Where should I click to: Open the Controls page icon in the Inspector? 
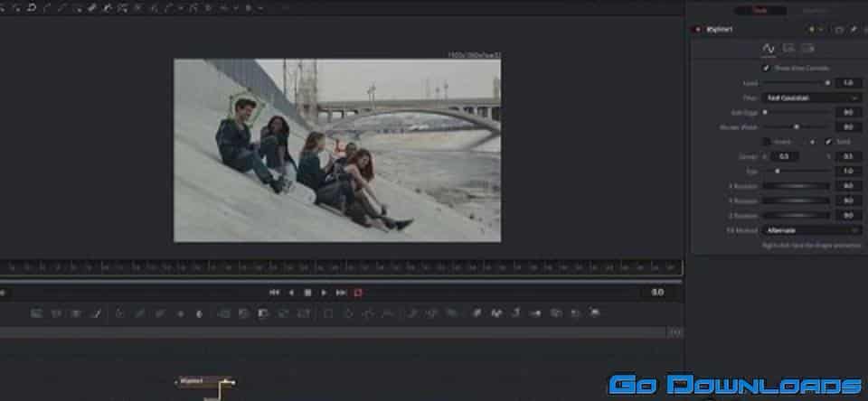(769, 48)
